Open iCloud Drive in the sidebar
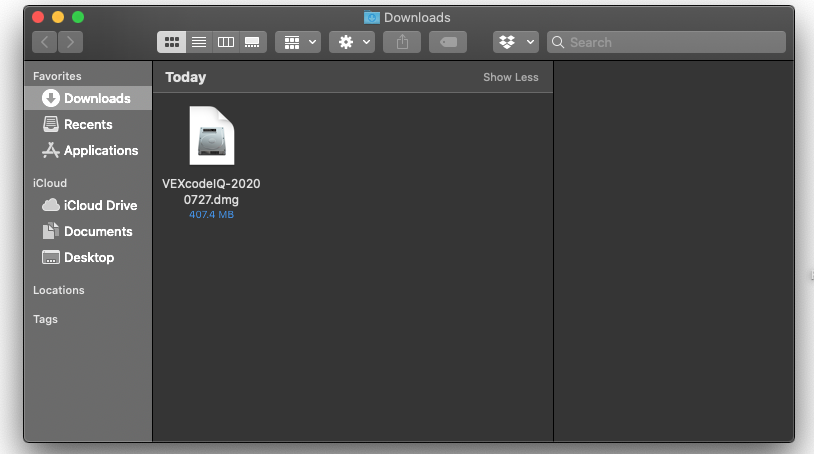 pyautogui.click(x=88, y=205)
